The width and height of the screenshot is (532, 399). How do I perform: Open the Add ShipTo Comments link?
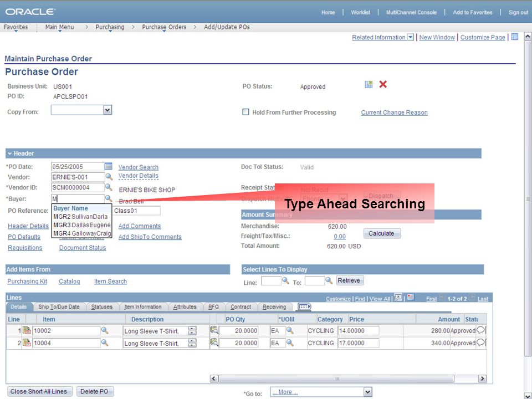pos(150,237)
